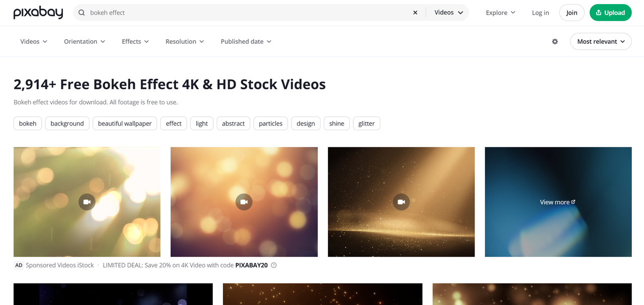Open the dark blue bokeh video thumbnail

[x=113, y=294]
